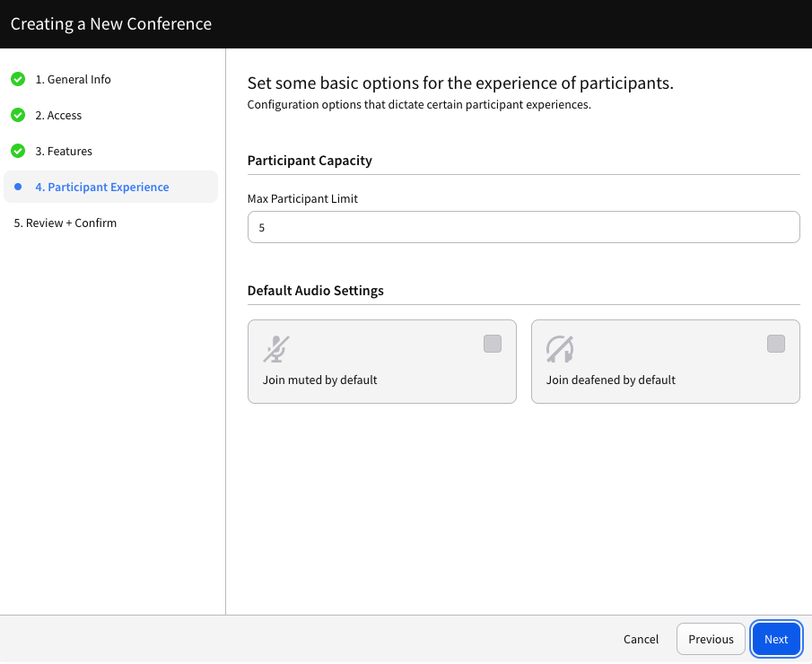
Task: Click the blue dot beside Participant Experience
Action: tap(18, 187)
